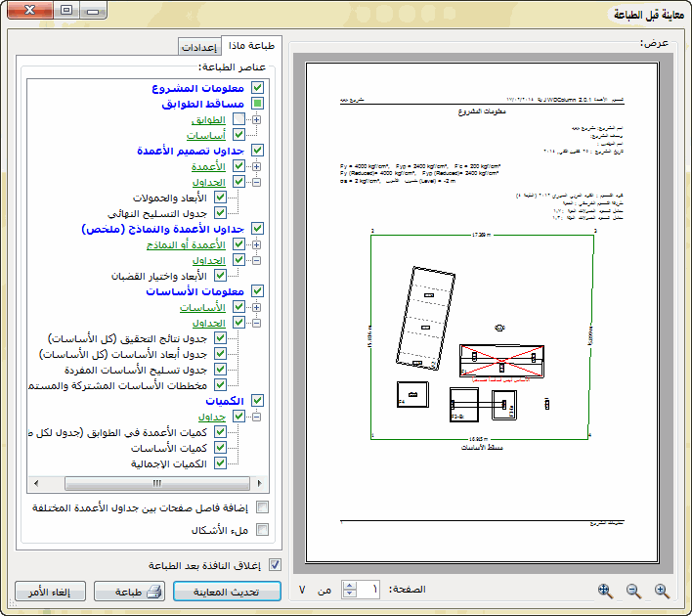Image resolution: width=692 pixels, height=616 pixels.
Task: Uncheck the كميات الأساسات checkbox
Action: 220,448
